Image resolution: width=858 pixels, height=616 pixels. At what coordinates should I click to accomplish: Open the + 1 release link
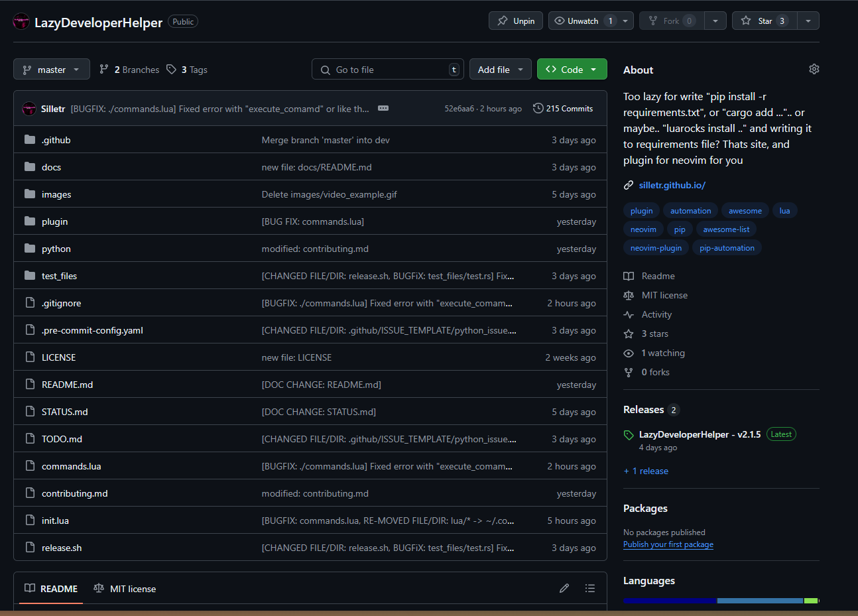(646, 471)
